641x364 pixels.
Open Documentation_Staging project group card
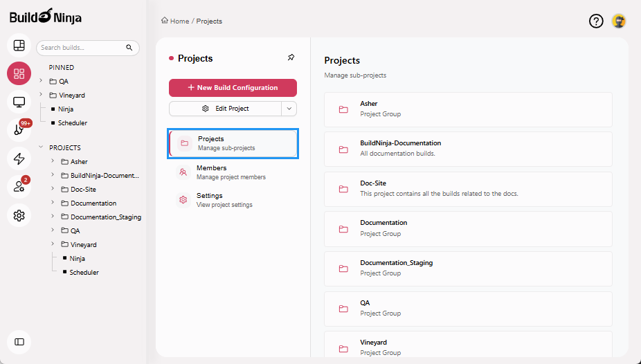468,269
